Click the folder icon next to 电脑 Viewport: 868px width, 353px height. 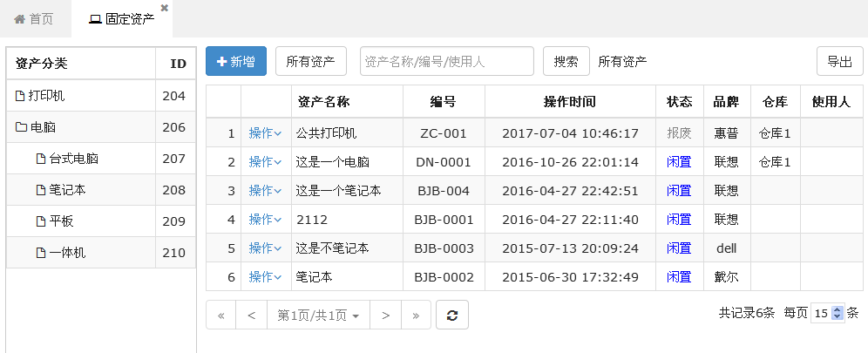21,127
